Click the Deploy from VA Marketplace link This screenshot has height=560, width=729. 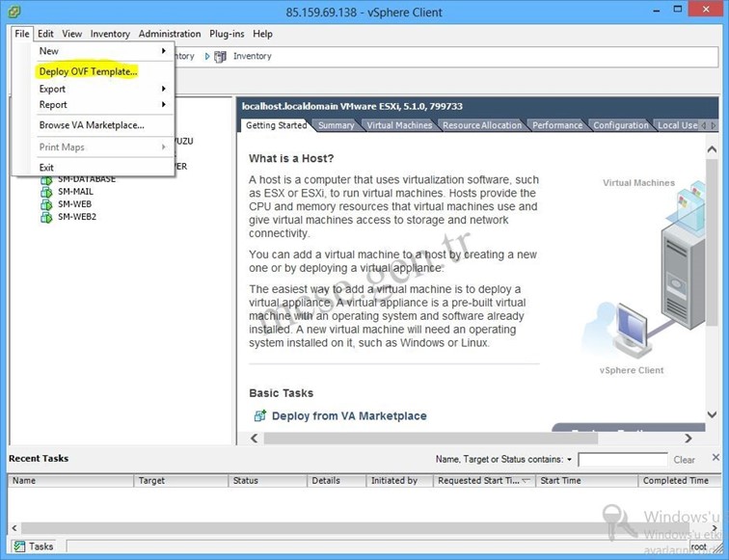point(349,416)
